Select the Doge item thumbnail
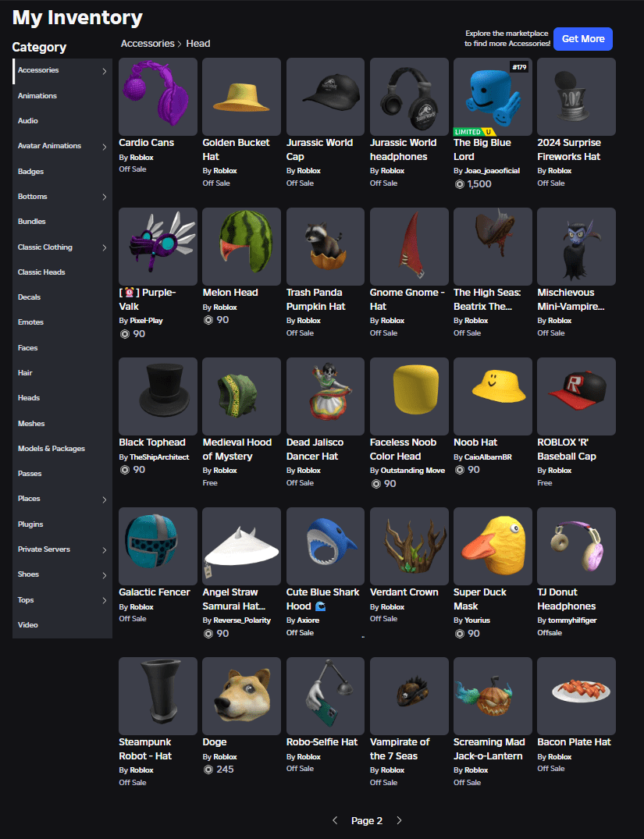 pos(241,695)
